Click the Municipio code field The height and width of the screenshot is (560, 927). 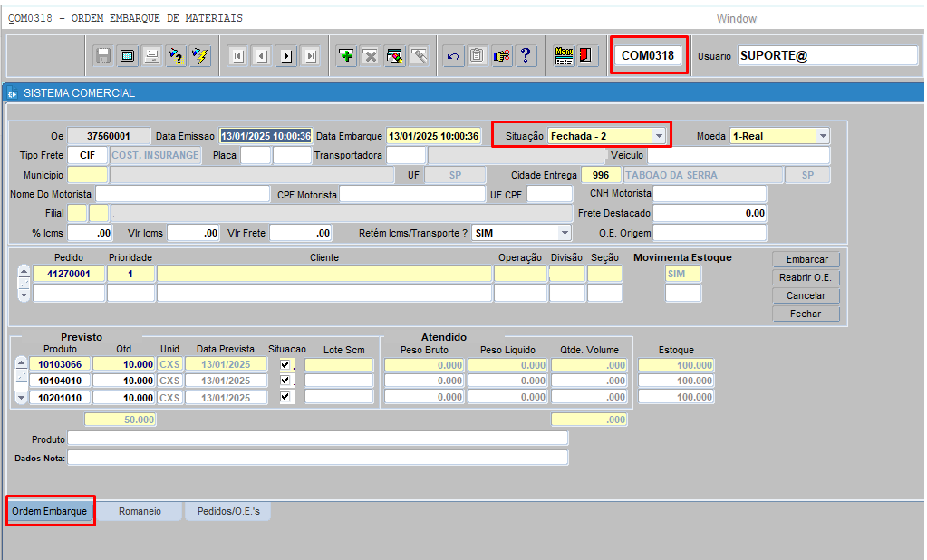click(x=88, y=175)
